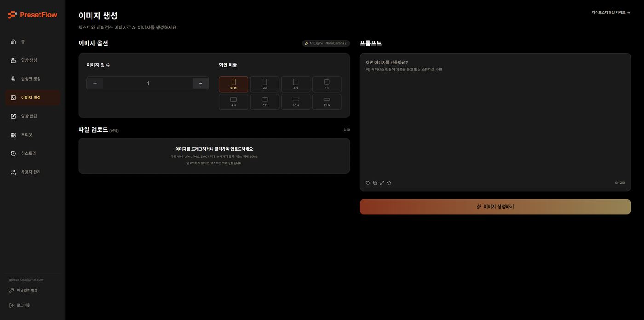The height and width of the screenshot is (320, 644).
Task: Select the 1:1 aspect ratio
Action: (x=327, y=84)
